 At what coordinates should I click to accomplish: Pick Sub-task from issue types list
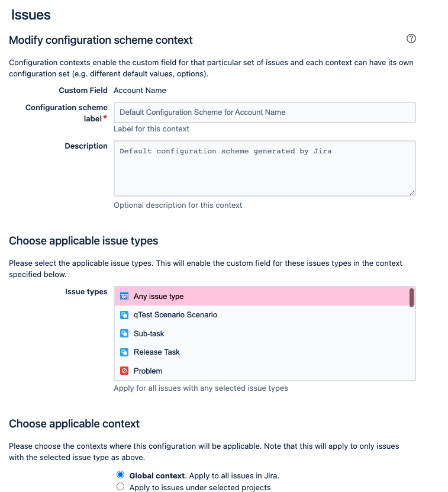click(x=262, y=333)
